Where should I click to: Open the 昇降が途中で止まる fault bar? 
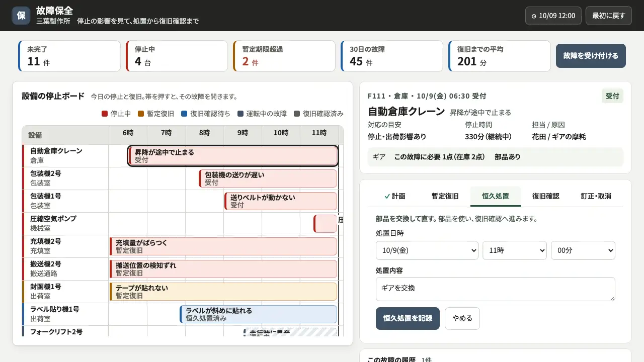tap(233, 156)
